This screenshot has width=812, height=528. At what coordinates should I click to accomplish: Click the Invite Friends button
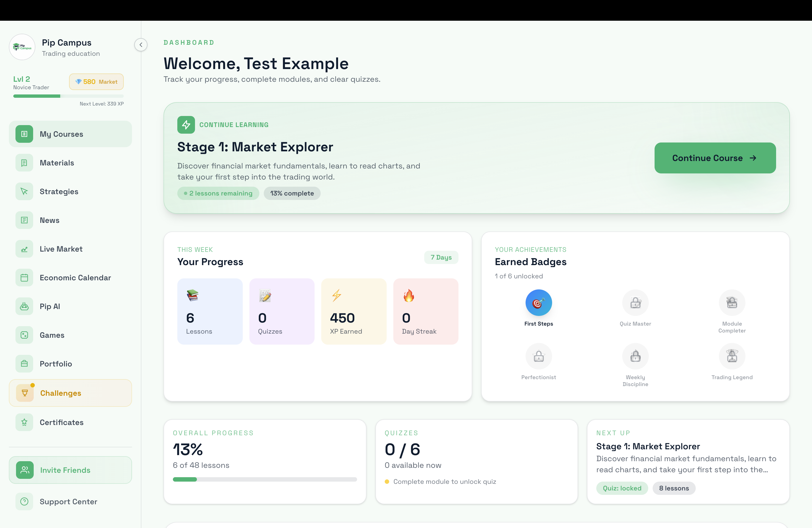[x=70, y=470]
